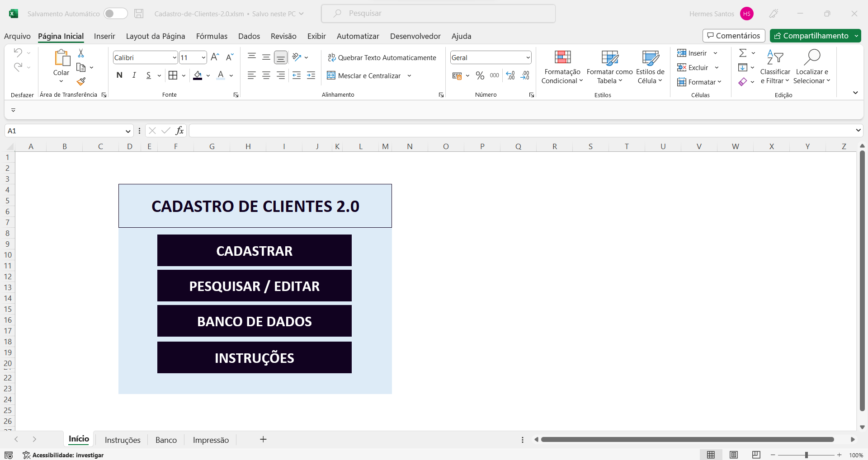The image size is (868, 460).
Task: Toggle Salvamento Automático switch
Action: tap(116, 14)
